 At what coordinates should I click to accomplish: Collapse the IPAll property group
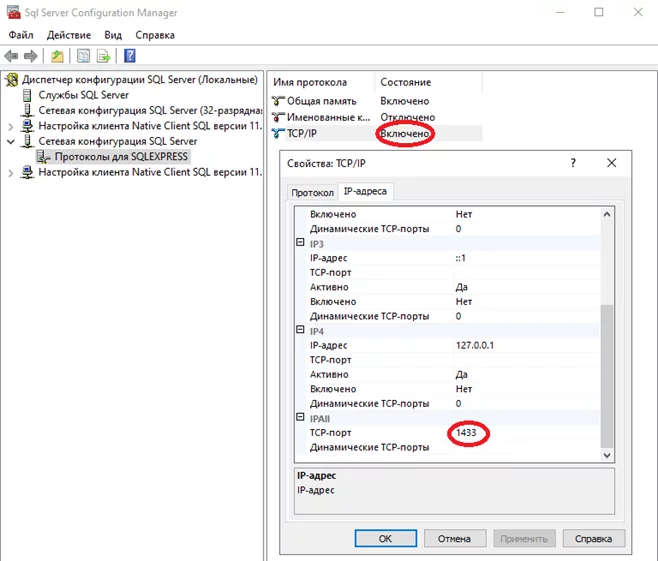coord(301,418)
